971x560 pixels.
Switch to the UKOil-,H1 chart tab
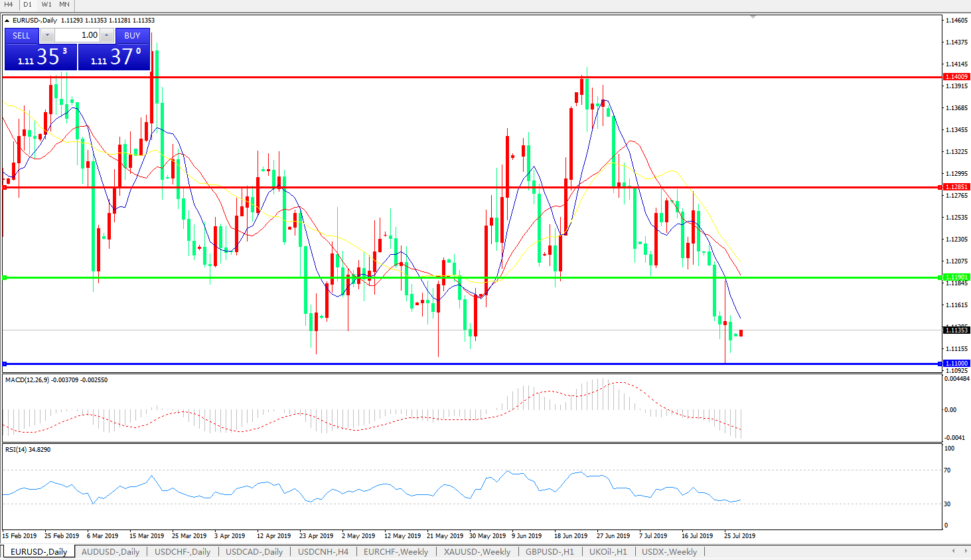tap(608, 552)
